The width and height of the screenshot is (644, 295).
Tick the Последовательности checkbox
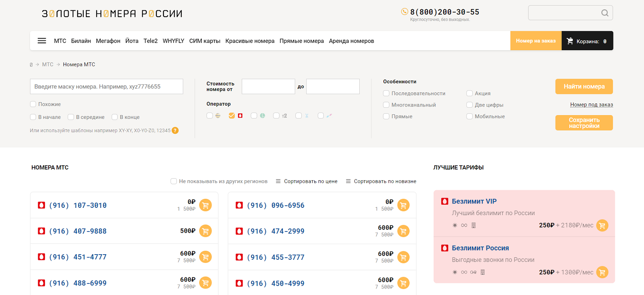[x=386, y=93]
